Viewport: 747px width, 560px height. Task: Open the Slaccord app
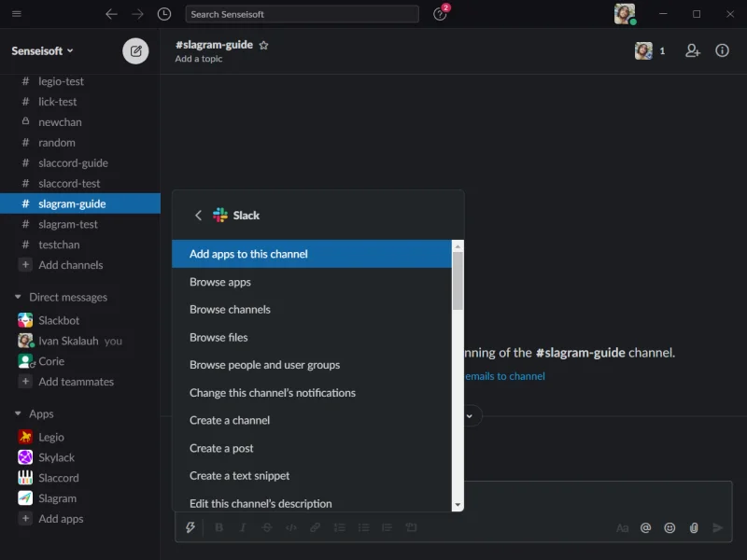point(80,478)
